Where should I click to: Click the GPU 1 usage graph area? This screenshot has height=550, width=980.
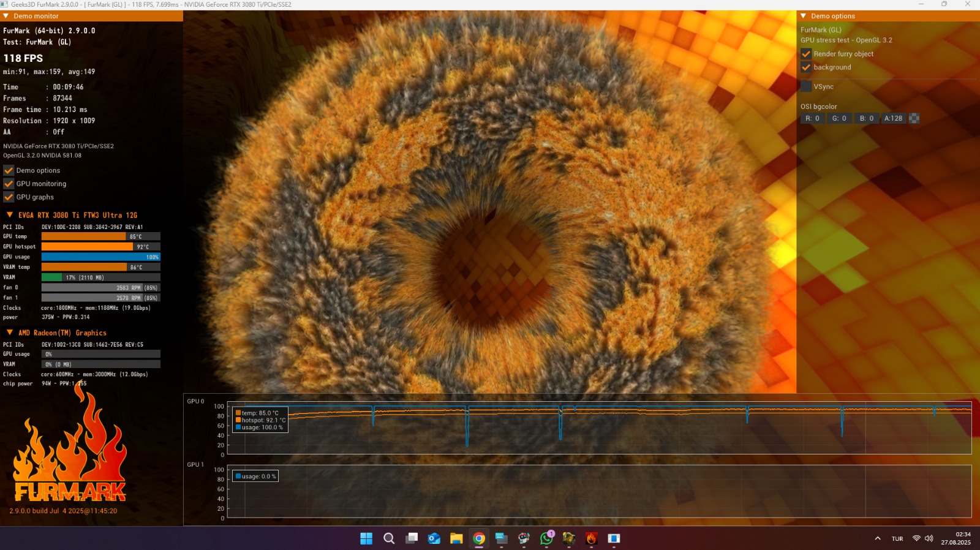tap(599, 492)
